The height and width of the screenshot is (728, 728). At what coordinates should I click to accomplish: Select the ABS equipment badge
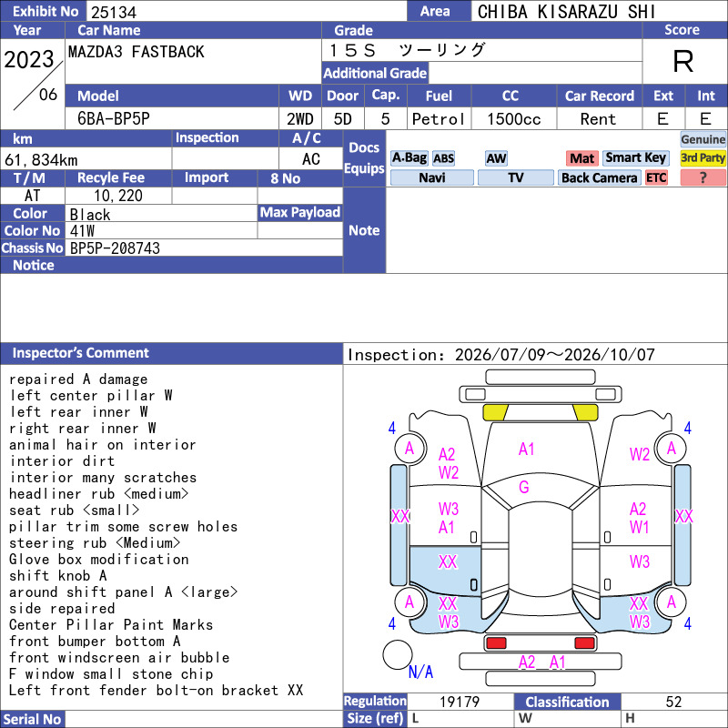[443, 158]
